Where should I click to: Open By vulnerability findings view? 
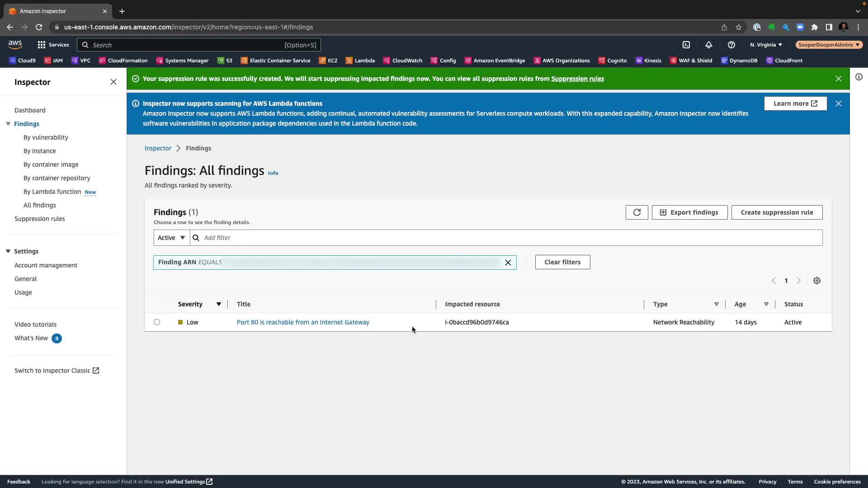coord(46,137)
